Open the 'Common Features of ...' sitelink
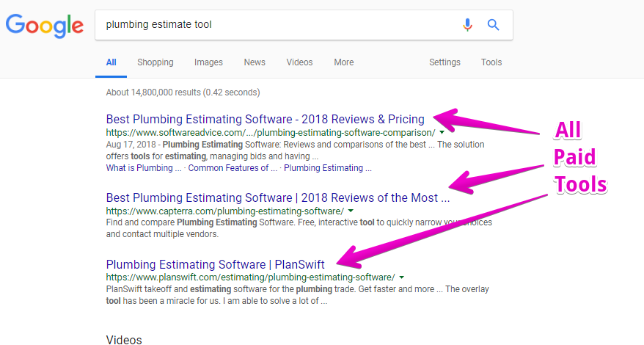This screenshot has width=644, height=345. click(233, 168)
